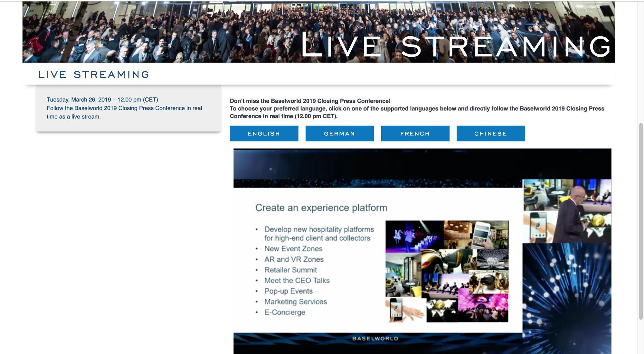
Task: Click "Create an experience platform" slide title
Action: pyautogui.click(x=321, y=208)
